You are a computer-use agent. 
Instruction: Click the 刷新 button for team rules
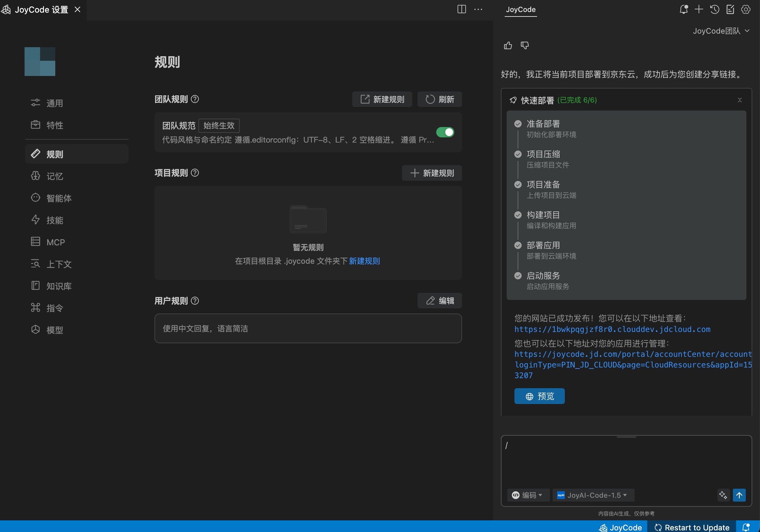pos(439,99)
